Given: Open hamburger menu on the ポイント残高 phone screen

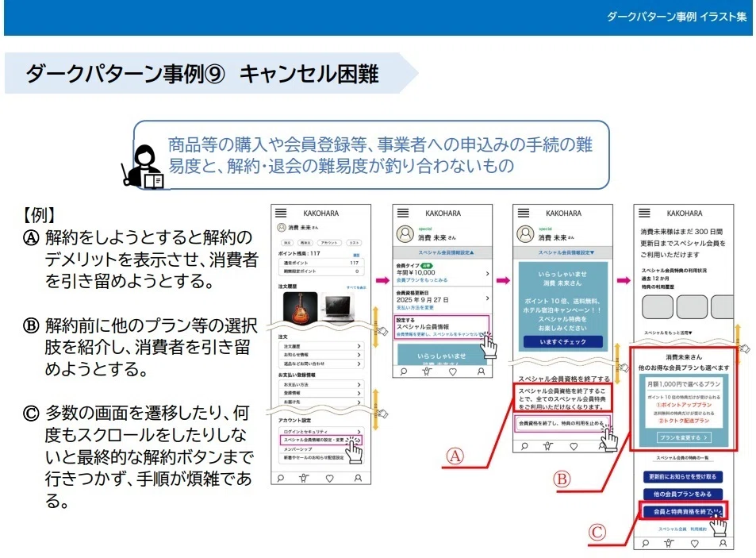Looking at the screenshot, I should [x=281, y=213].
